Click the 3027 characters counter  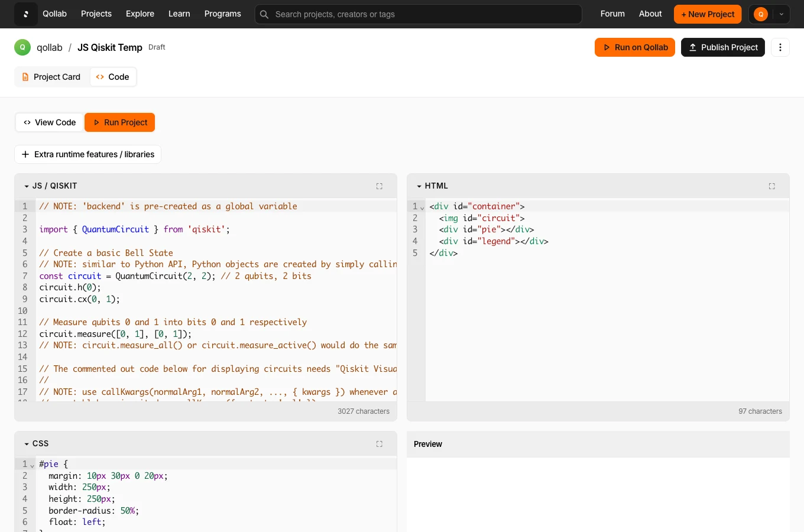click(364, 411)
